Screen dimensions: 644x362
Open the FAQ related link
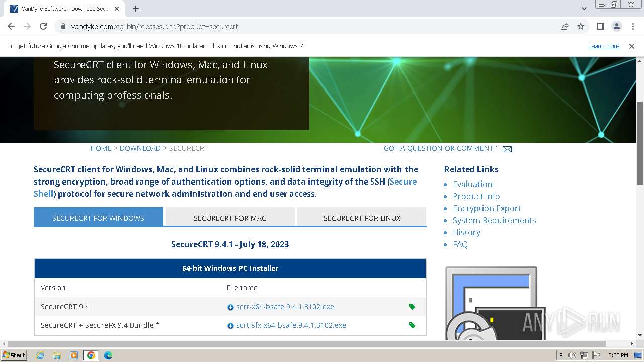click(460, 244)
